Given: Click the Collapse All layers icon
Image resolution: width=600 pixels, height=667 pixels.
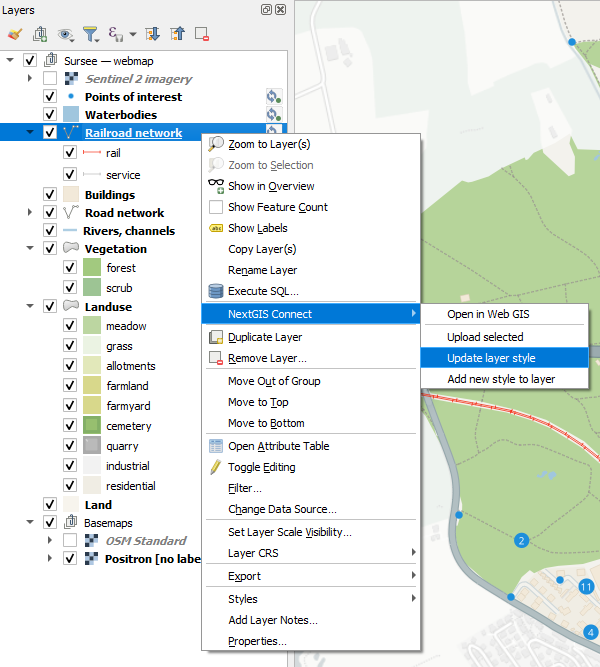Looking at the screenshot, I should tap(177, 34).
